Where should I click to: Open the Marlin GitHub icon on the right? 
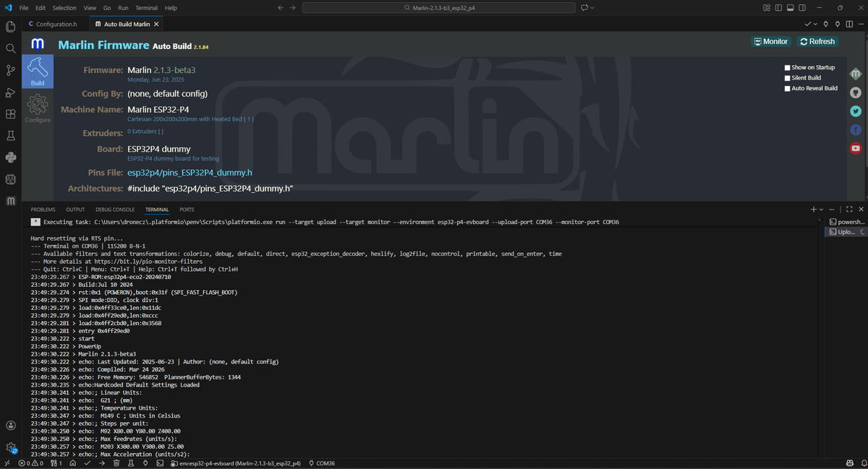pyautogui.click(x=856, y=92)
